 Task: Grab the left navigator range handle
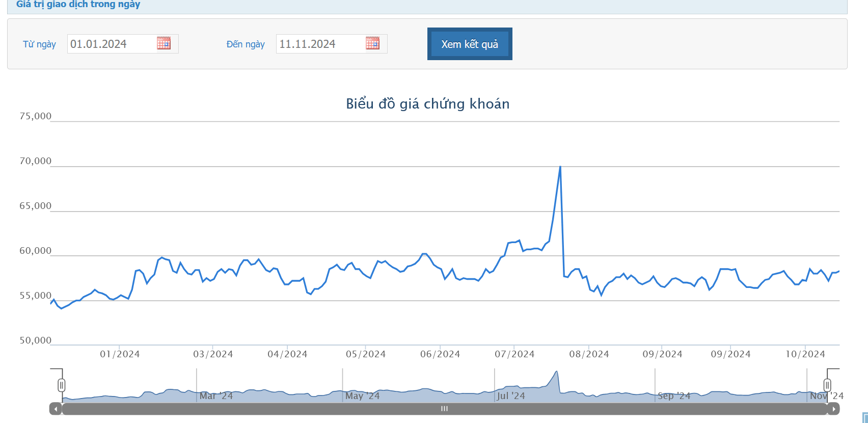pyautogui.click(x=61, y=385)
